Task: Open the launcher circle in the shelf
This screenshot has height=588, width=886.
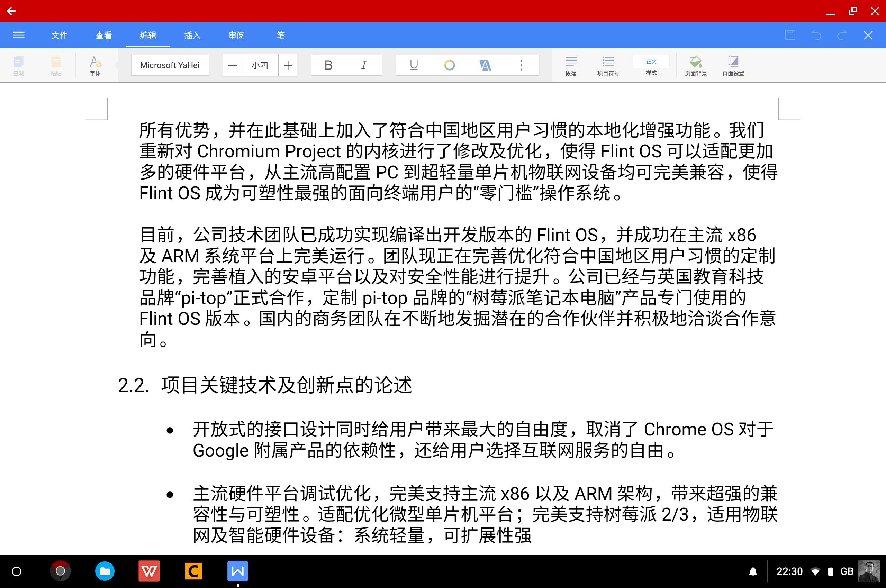Action: coord(17,571)
